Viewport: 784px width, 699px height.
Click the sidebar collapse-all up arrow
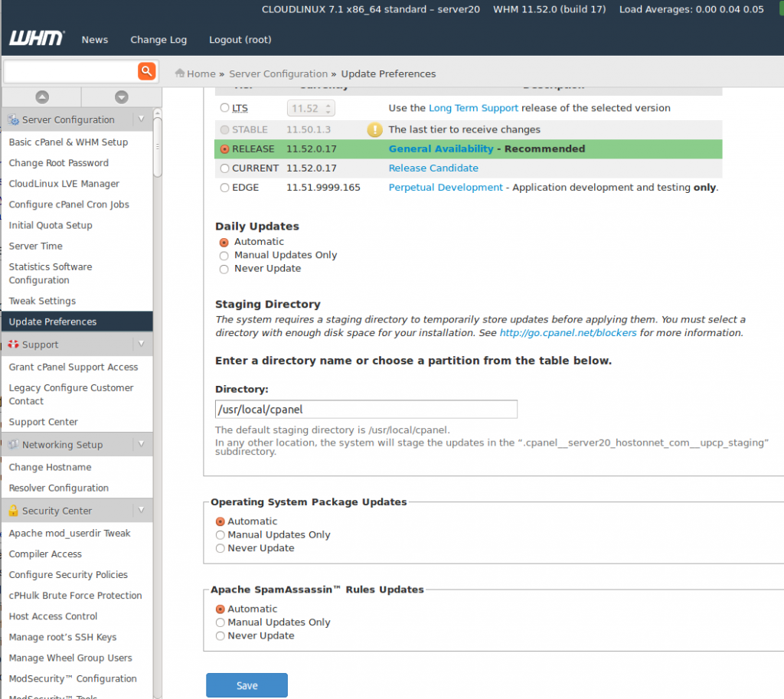(42, 97)
